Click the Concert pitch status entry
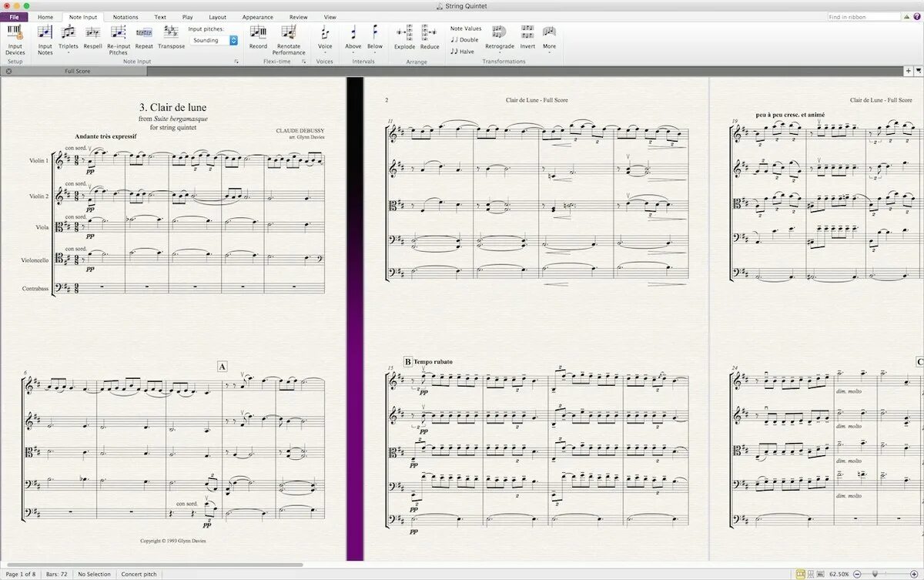924x580 pixels. [x=139, y=574]
